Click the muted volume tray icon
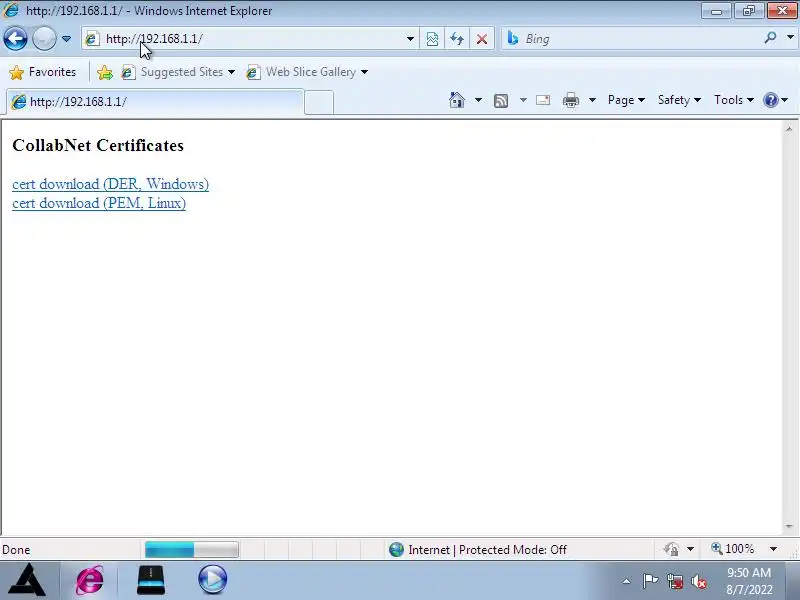Screen dimensions: 800x600 click(x=699, y=581)
